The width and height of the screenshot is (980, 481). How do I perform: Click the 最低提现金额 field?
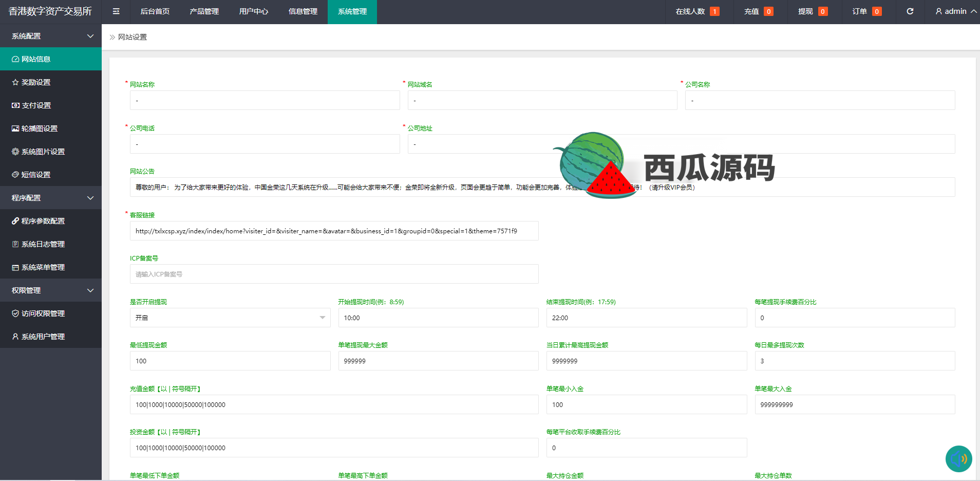coord(230,361)
